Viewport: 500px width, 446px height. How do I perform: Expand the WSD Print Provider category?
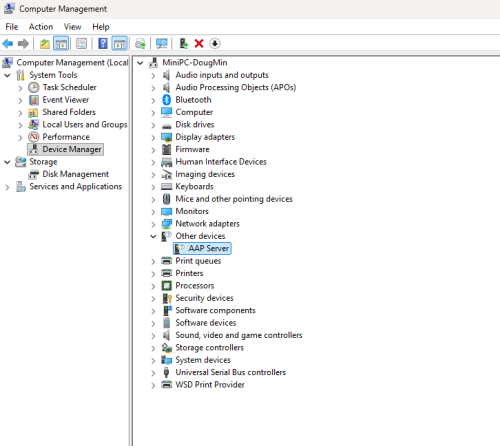click(153, 386)
